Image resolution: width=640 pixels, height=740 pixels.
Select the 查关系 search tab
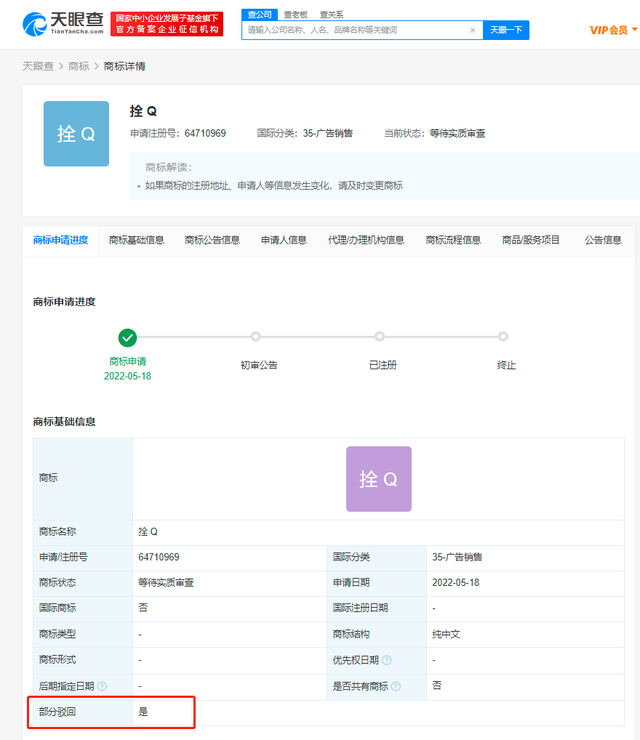point(332,15)
